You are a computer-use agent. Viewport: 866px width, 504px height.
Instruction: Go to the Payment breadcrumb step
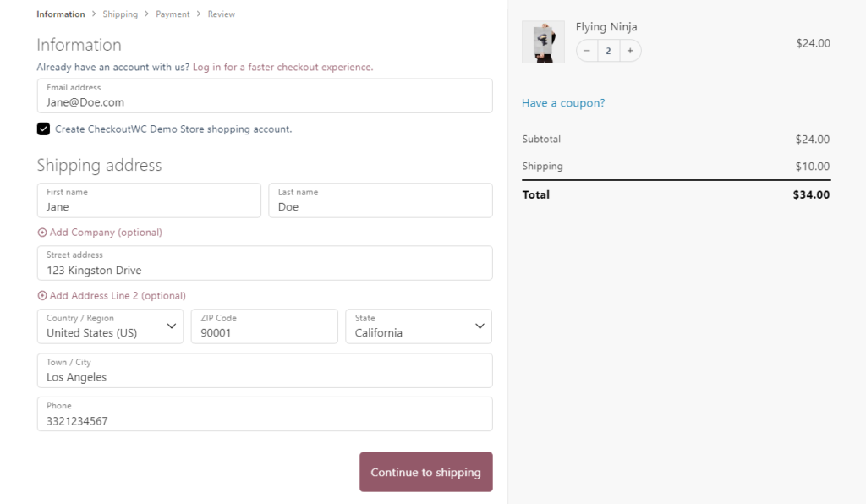[x=173, y=14]
